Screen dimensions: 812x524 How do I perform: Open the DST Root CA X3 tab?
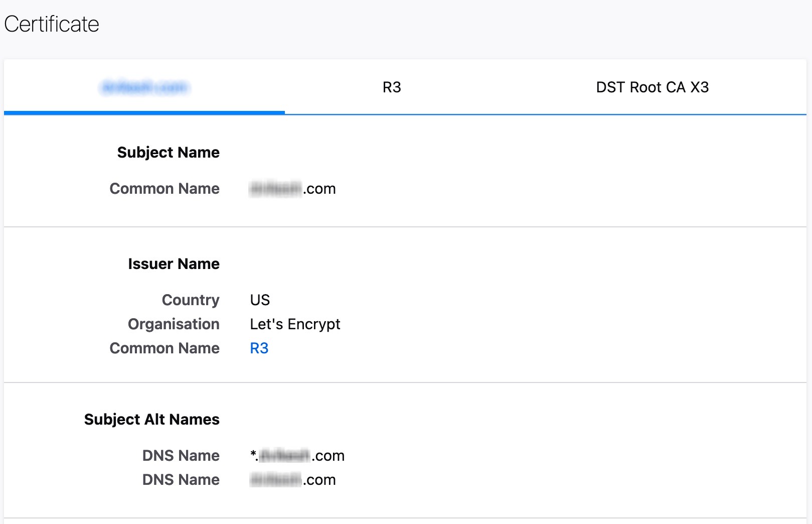(x=652, y=87)
